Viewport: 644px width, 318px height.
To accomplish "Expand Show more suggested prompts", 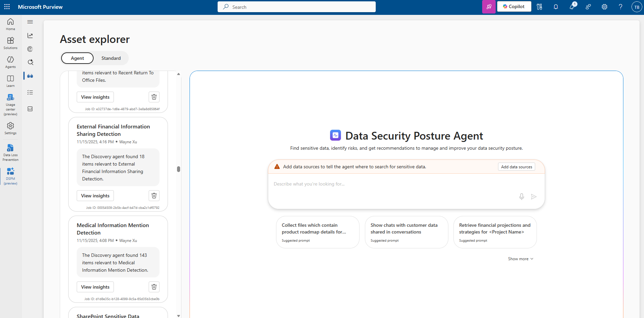I will tap(521, 259).
